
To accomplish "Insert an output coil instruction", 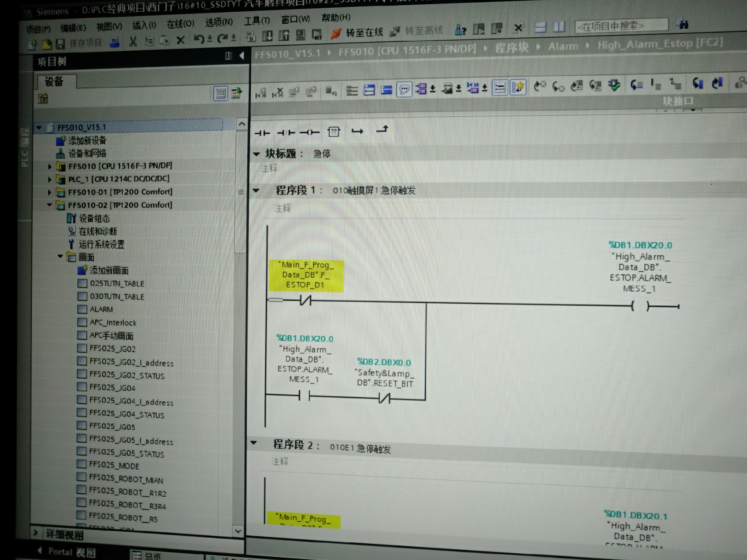I will point(310,133).
